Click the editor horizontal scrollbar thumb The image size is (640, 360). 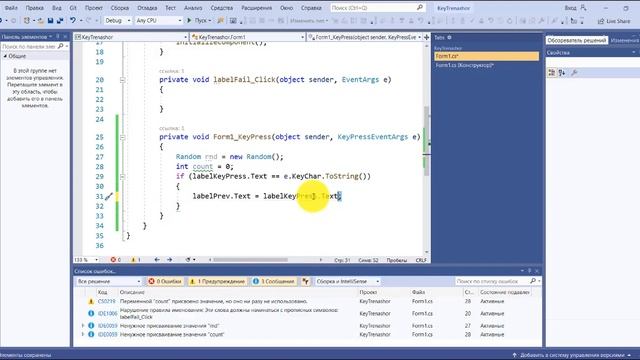click(x=250, y=260)
